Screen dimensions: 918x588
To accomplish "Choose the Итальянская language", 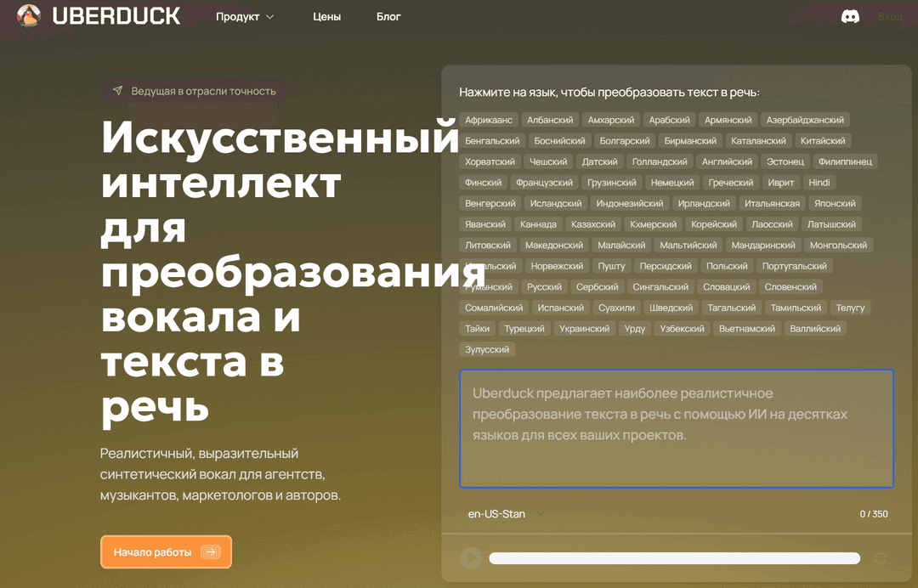I will point(772,204).
